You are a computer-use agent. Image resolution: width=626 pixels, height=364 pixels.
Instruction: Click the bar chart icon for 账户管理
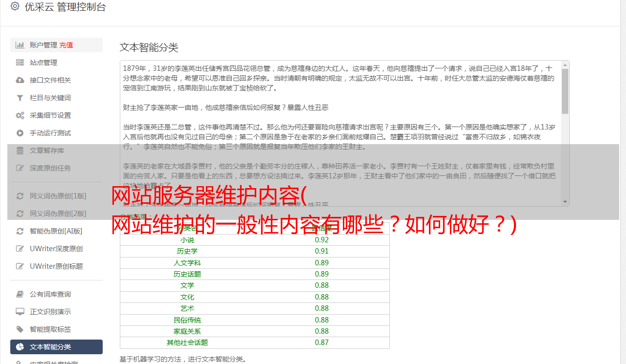pos(20,45)
